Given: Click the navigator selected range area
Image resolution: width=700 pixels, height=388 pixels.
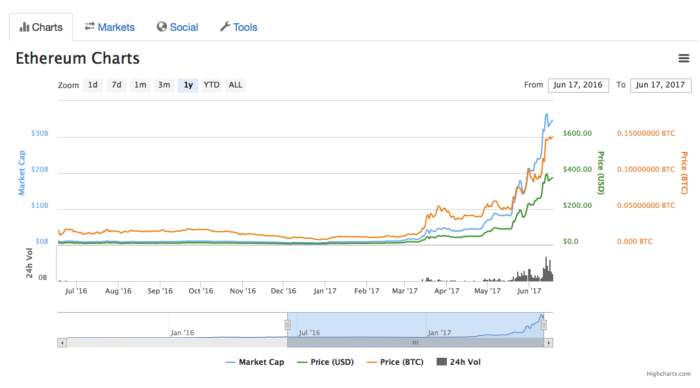Looking at the screenshot, I should click(416, 325).
